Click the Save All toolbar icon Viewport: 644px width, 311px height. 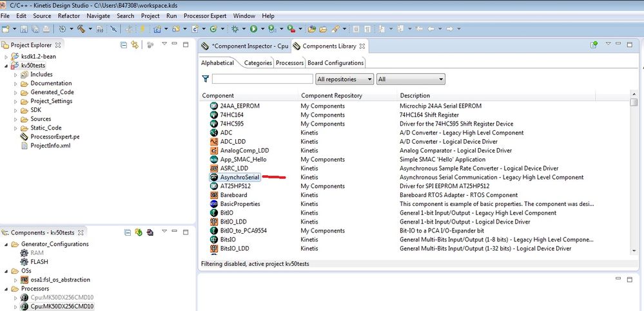click(35, 29)
